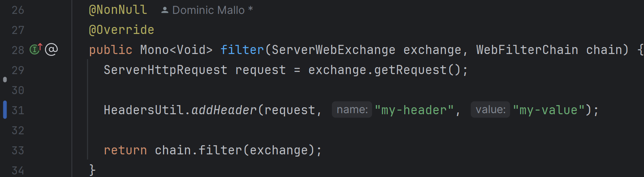This screenshot has height=177, width=644.
Task: Click the addHeader method call
Action: coord(224,110)
